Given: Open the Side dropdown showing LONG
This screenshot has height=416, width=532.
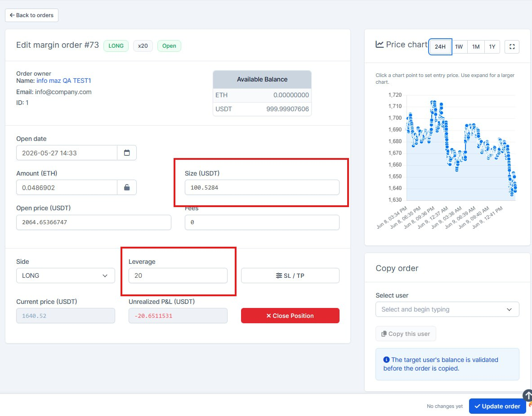Looking at the screenshot, I should click(x=66, y=276).
